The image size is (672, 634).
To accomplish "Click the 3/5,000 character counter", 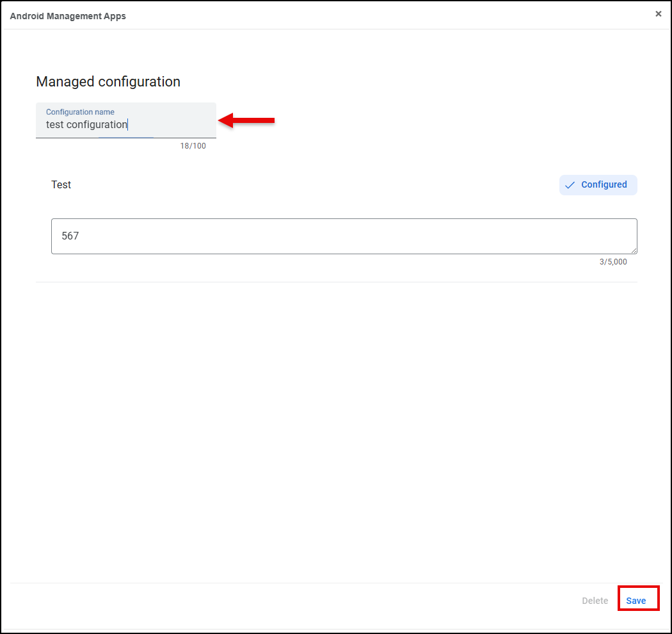I will [x=612, y=262].
